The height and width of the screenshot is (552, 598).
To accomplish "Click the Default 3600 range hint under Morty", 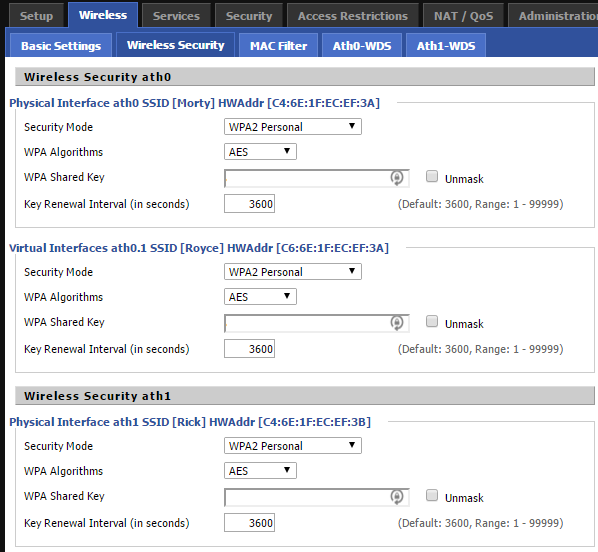I will pos(481,204).
